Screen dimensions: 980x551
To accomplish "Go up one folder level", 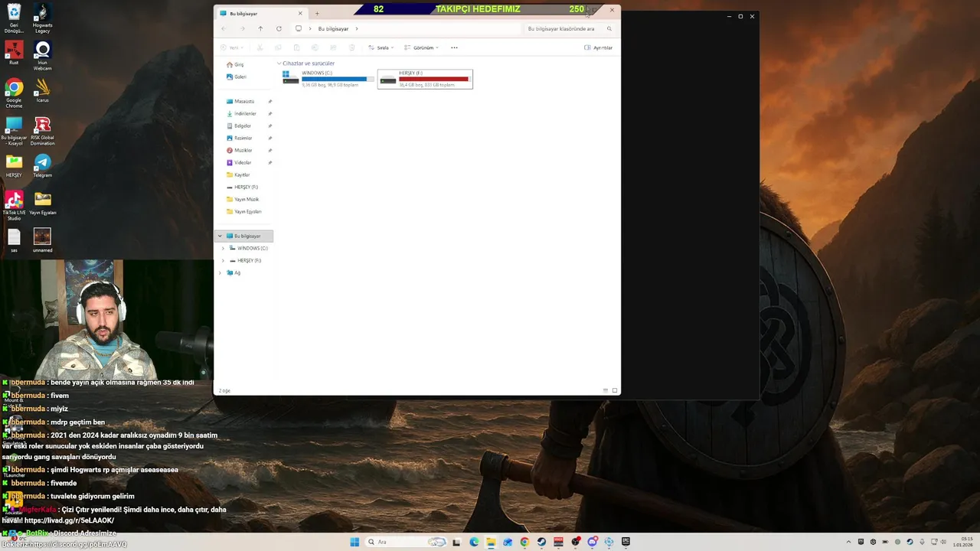I will click(260, 28).
